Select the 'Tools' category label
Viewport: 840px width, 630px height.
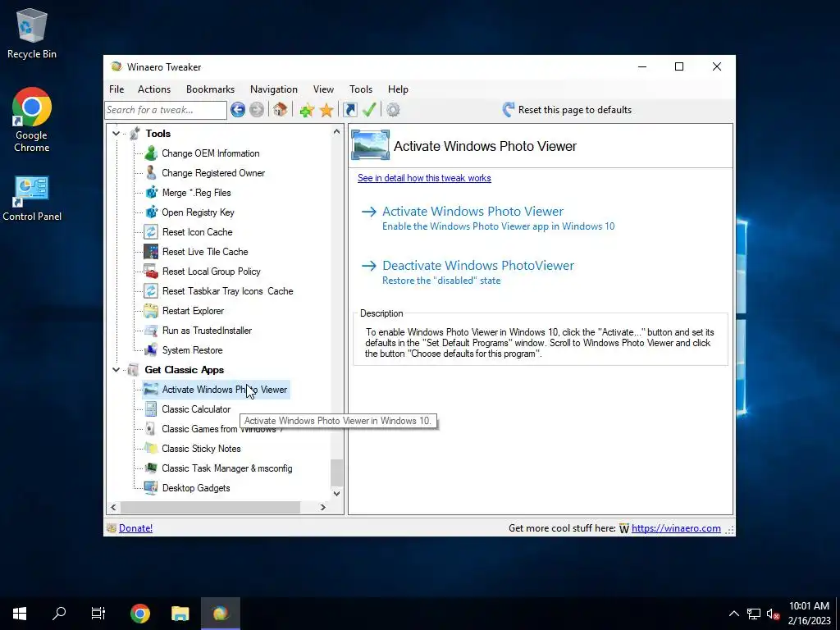coord(158,134)
